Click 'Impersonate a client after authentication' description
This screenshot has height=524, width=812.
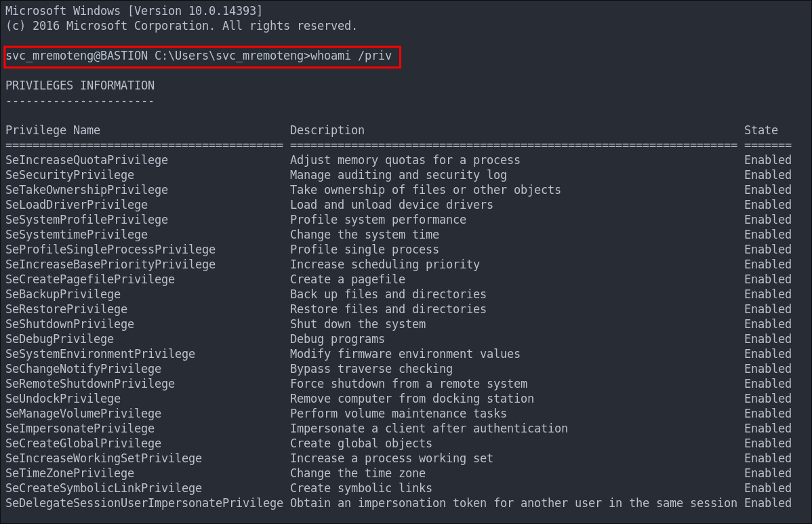pyautogui.click(x=429, y=428)
